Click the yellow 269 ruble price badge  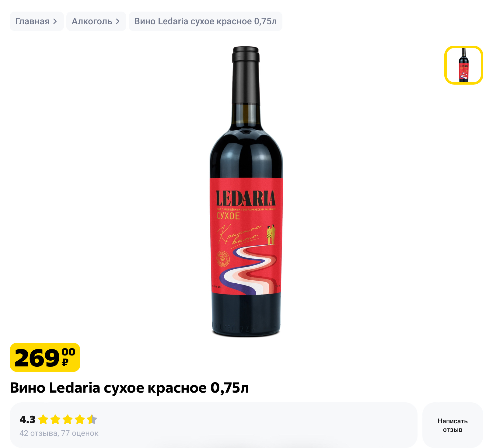[x=45, y=357]
